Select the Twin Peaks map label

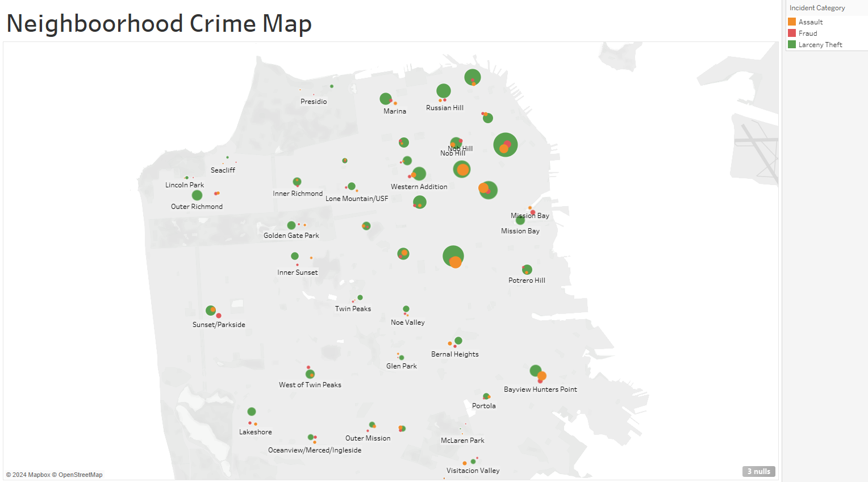(353, 309)
